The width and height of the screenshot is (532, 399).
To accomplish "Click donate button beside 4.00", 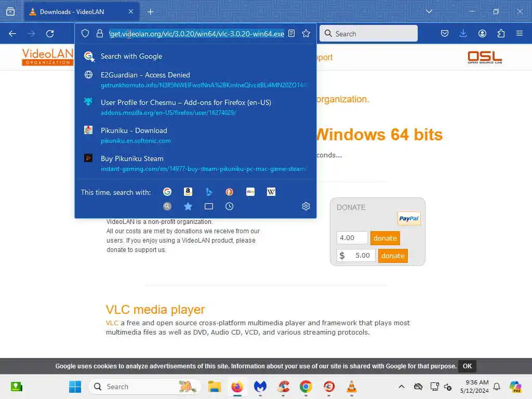I will (x=385, y=238).
